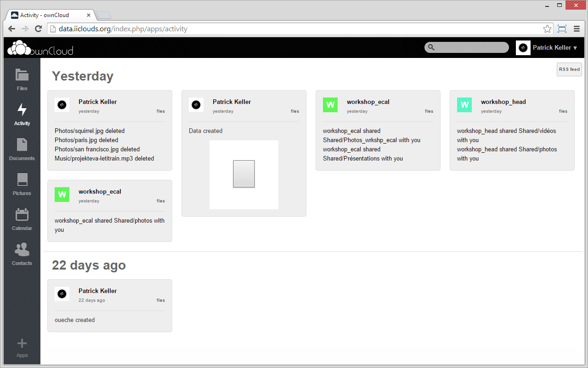The image size is (588, 368).
Task: Open the Contacts app icon
Action: click(22, 249)
